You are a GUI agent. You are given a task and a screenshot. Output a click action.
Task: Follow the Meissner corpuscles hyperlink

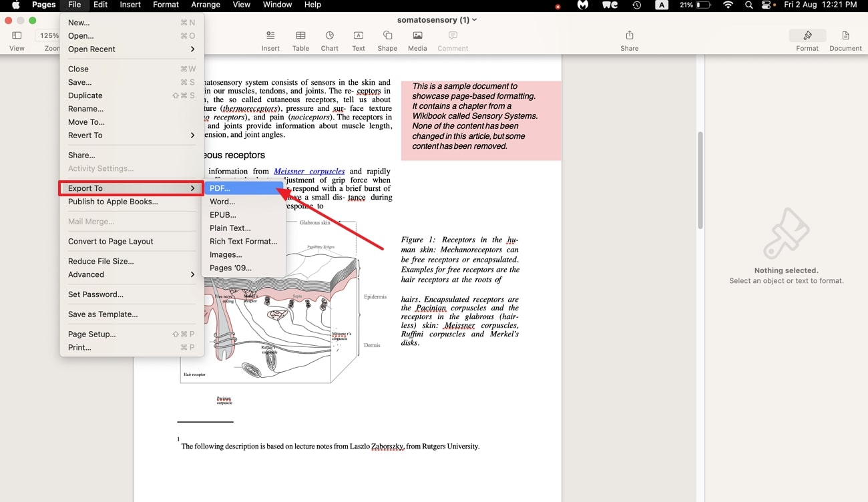pos(309,172)
